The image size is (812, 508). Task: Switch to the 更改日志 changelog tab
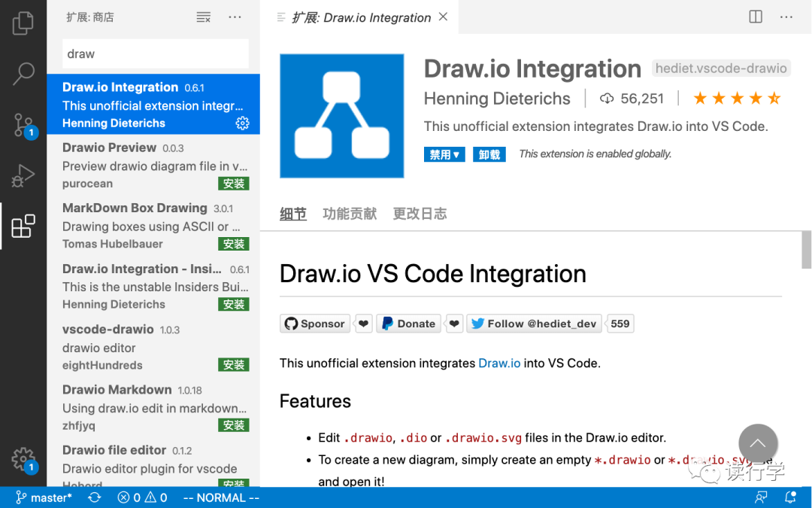[x=420, y=214]
